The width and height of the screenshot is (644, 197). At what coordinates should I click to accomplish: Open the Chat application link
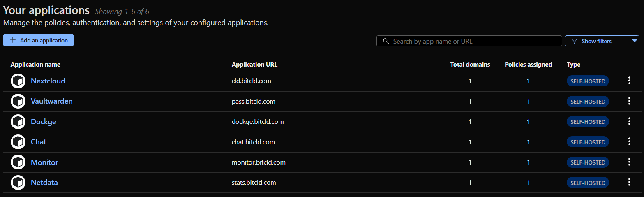tap(39, 142)
